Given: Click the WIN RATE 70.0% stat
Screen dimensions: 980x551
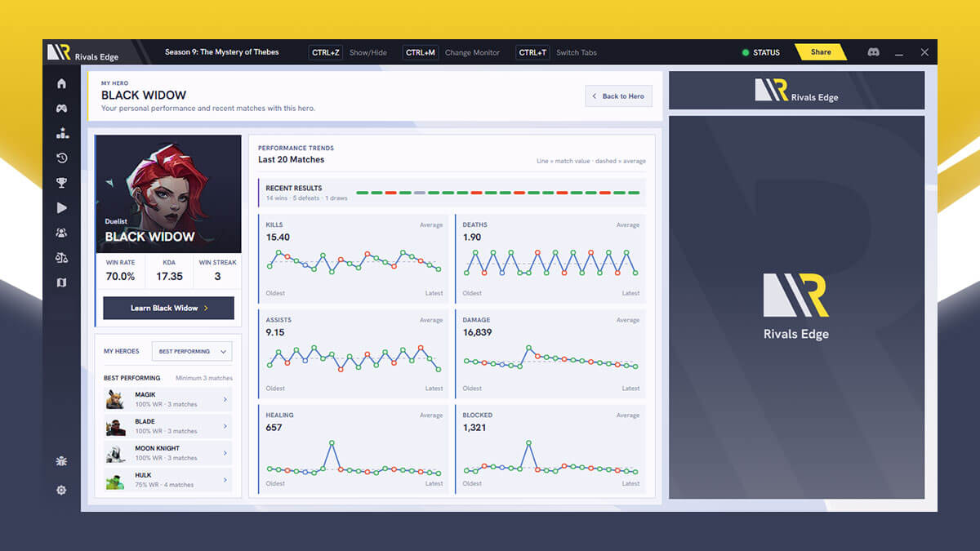Looking at the screenshot, I should pos(120,271).
